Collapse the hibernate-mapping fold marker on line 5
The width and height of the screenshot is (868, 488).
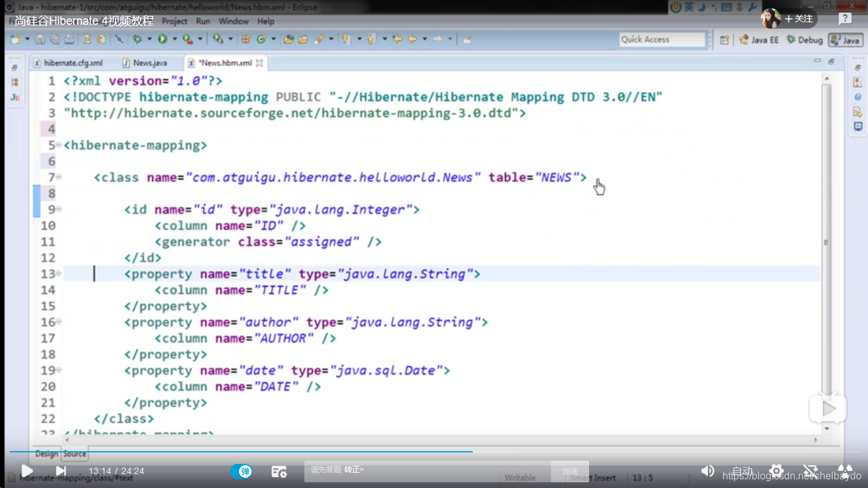(58, 145)
